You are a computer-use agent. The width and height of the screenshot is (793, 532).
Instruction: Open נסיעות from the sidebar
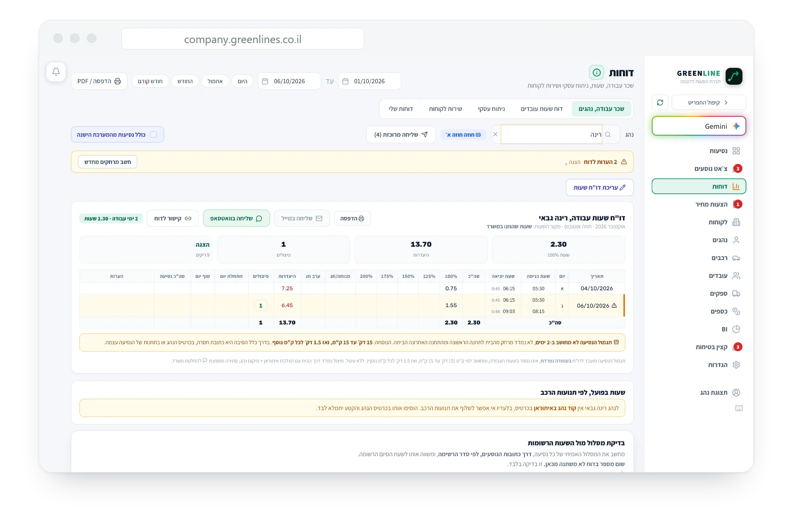pyautogui.click(x=699, y=151)
